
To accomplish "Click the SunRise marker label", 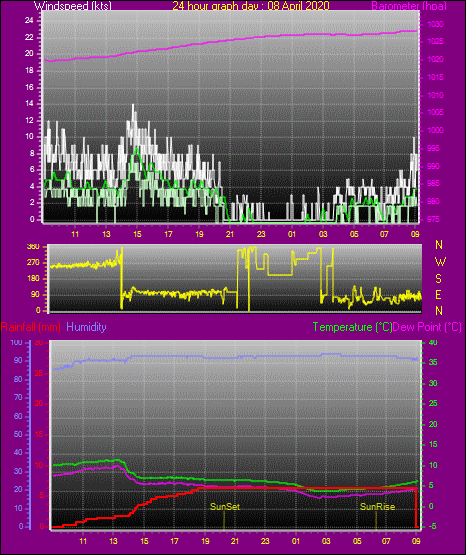I will pyautogui.click(x=378, y=507).
